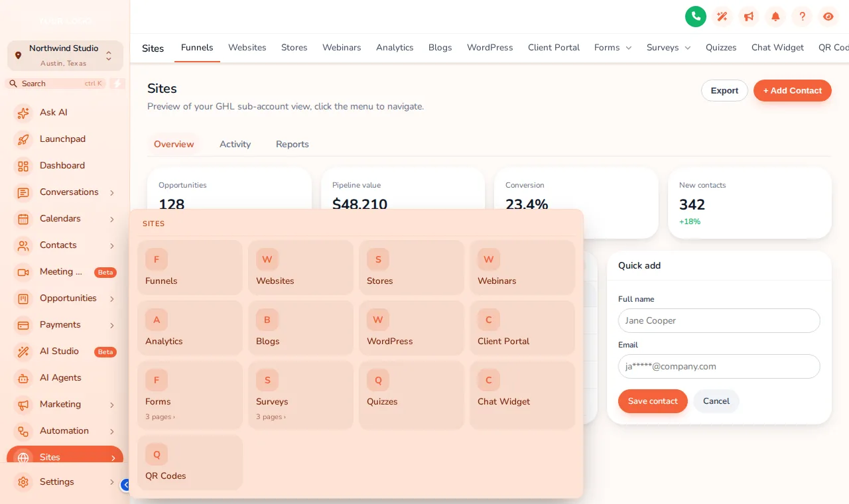Open Calendars in the sidebar
This screenshot has width=849, height=504.
click(65, 219)
